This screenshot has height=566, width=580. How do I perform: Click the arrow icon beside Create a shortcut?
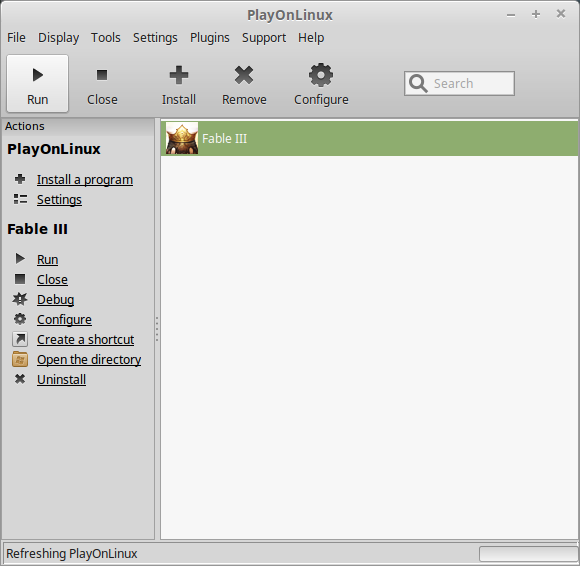[x=20, y=339]
